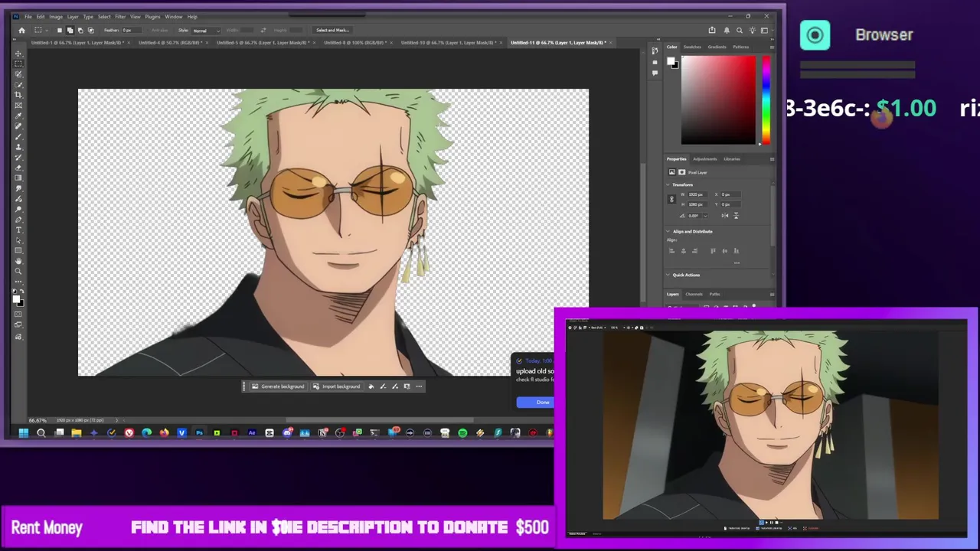Click flip vertical icon in Transform section

[x=736, y=216]
